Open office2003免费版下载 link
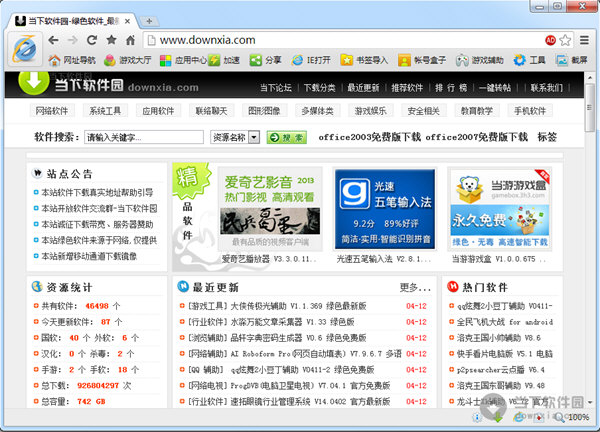This screenshot has height=432, width=600. click(x=370, y=137)
